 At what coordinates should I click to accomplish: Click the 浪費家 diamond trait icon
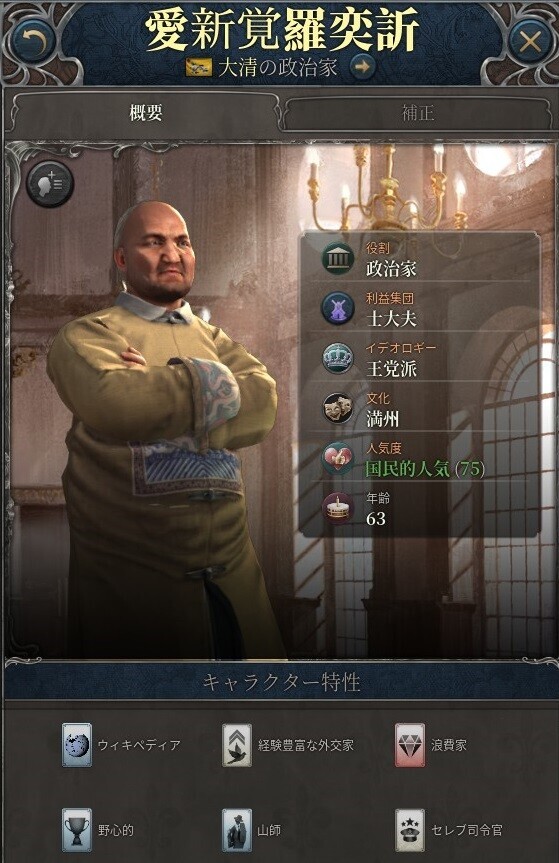pyautogui.click(x=410, y=745)
